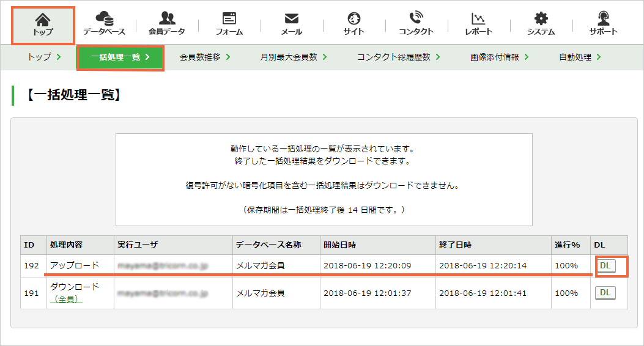The width and height of the screenshot is (644, 346).
Task: Switch to the 月別最大会員数 tab
Action: [x=293, y=57]
